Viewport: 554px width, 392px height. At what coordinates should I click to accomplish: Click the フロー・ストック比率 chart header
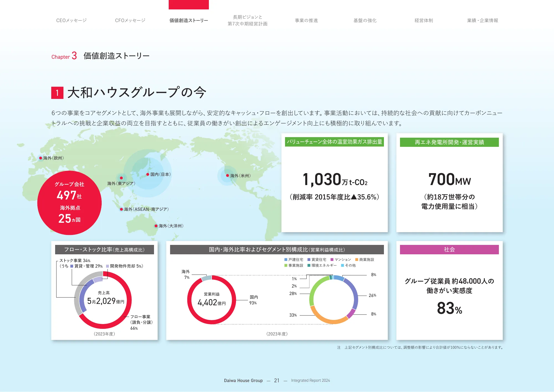(x=104, y=250)
